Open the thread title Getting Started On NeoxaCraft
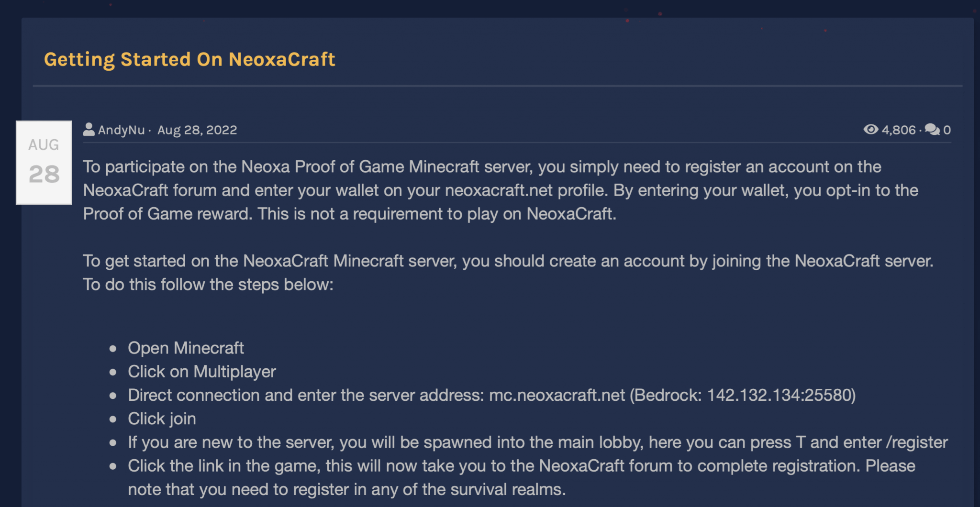The image size is (980, 507). coord(189,59)
